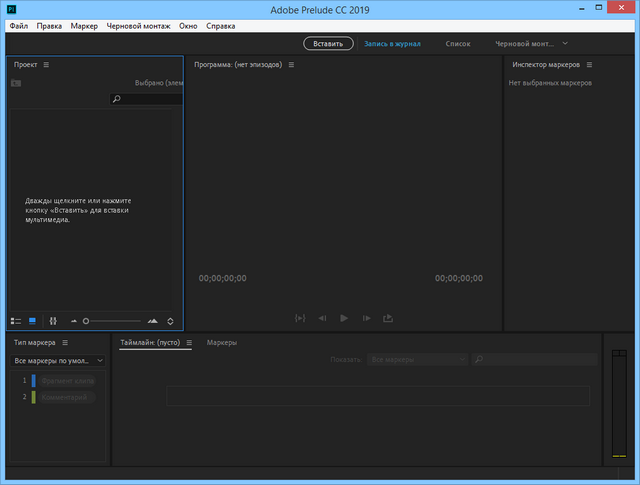Step back one frame in Program monitor
The width and height of the screenshot is (640, 485).
[x=322, y=318]
